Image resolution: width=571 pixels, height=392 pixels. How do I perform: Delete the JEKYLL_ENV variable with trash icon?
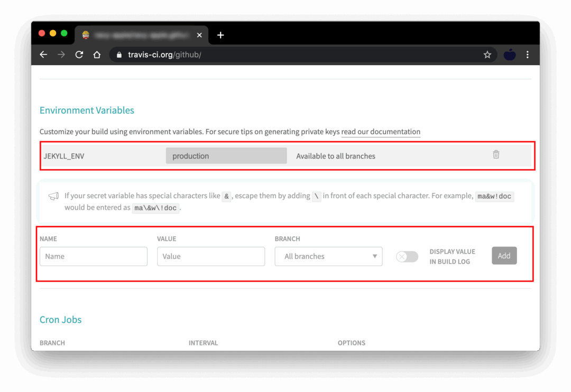[x=496, y=155]
